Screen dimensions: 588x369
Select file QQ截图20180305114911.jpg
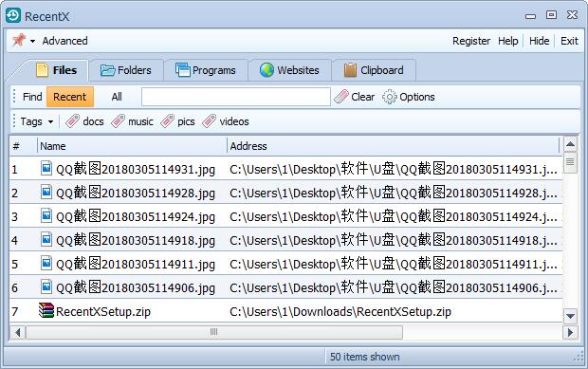point(136,264)
